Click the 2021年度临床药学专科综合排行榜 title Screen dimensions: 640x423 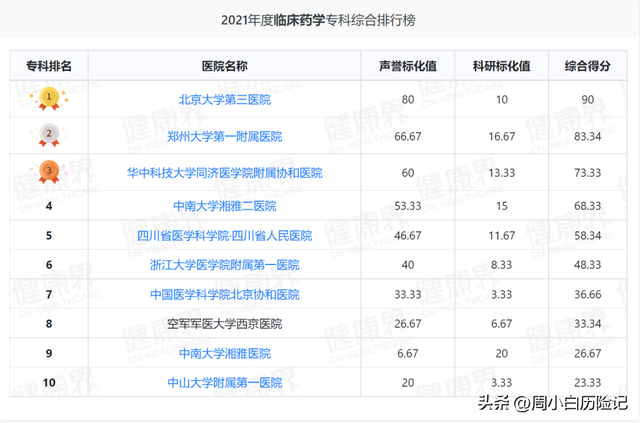318,20
